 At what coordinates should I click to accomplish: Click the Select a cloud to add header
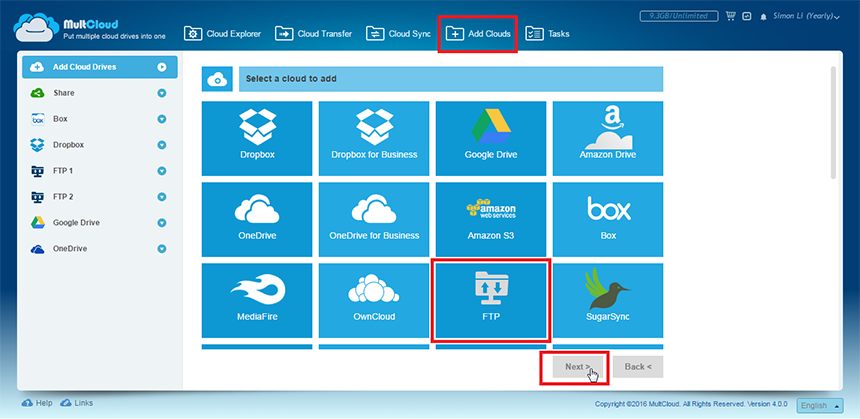451,79
